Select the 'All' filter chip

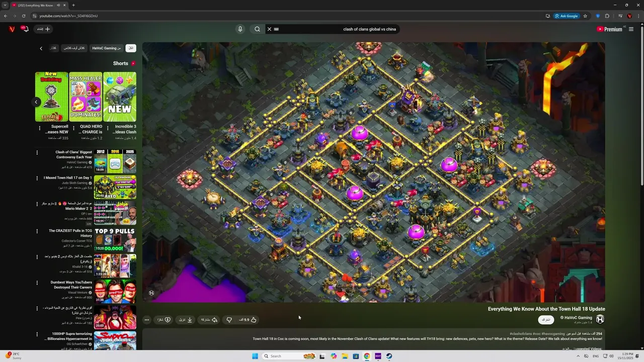[x=130, y=48]
